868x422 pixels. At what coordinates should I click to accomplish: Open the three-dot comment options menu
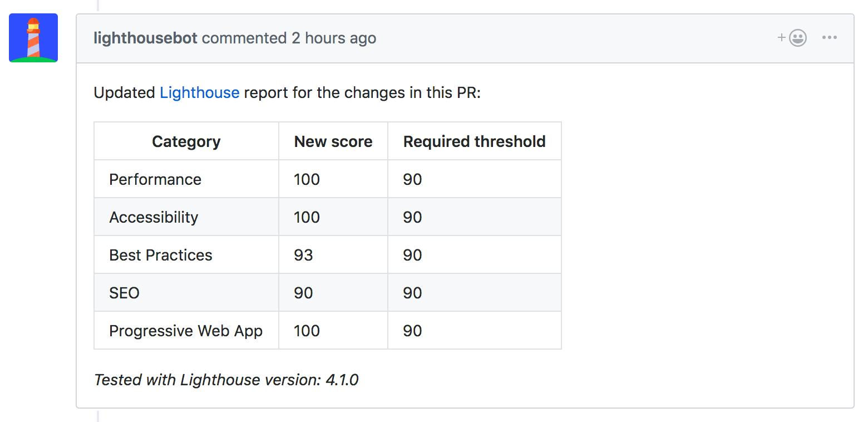point(830,38)
